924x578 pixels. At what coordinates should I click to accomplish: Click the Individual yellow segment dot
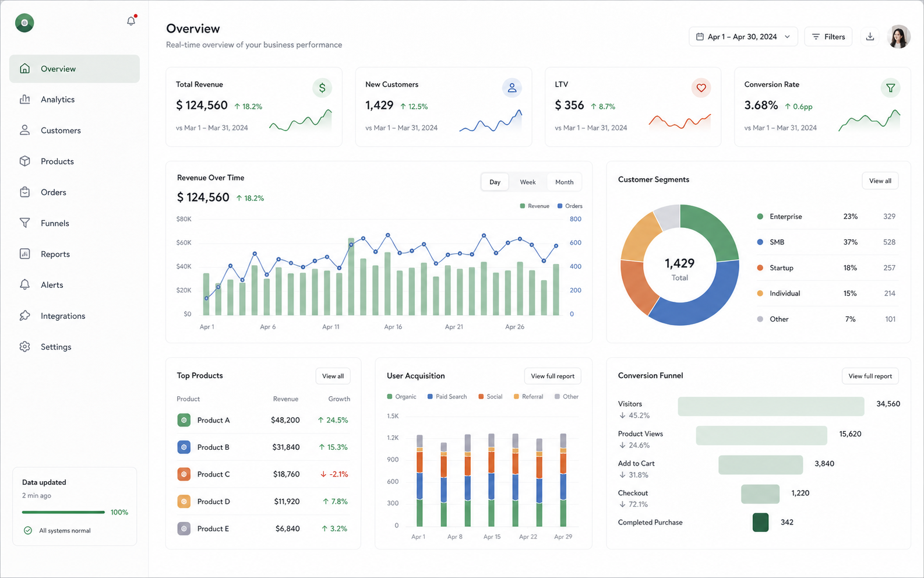[x=760, y=294]
